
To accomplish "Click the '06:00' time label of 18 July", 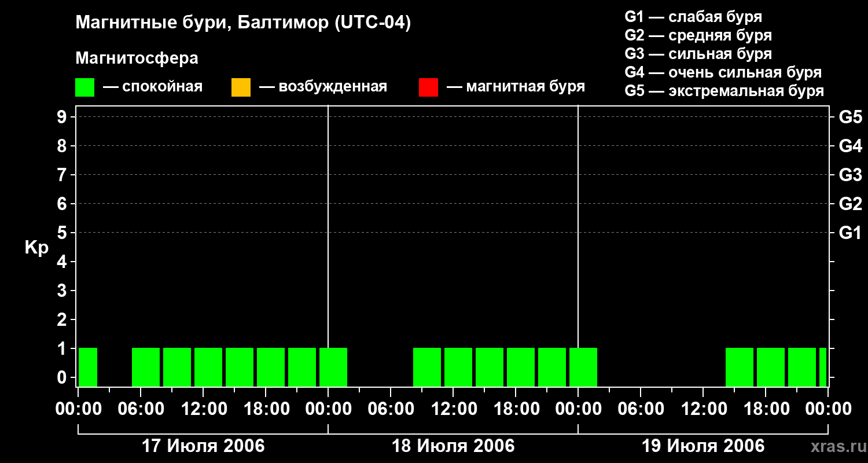I will (x=391, y=409).
